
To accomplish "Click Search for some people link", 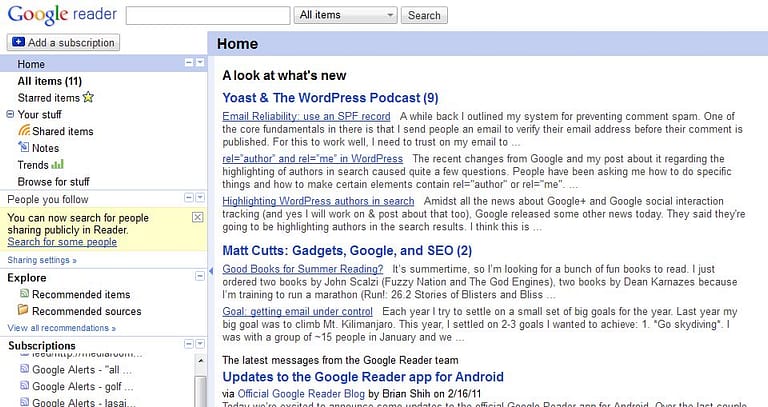I will pyautogui.click(x=62, y=242).
